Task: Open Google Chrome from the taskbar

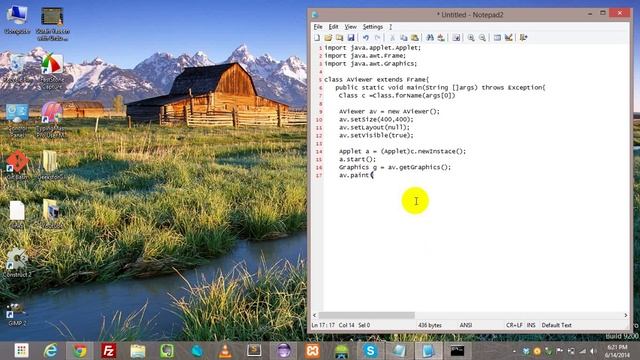Action: point(80,351)
